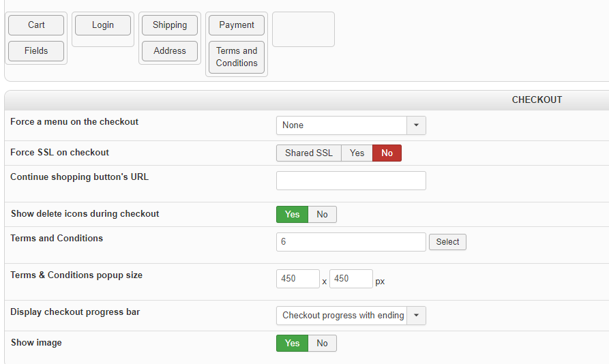Screen dimensions: 609x364
Task: Click the Login workflow block
Action: tap(103, 25)
